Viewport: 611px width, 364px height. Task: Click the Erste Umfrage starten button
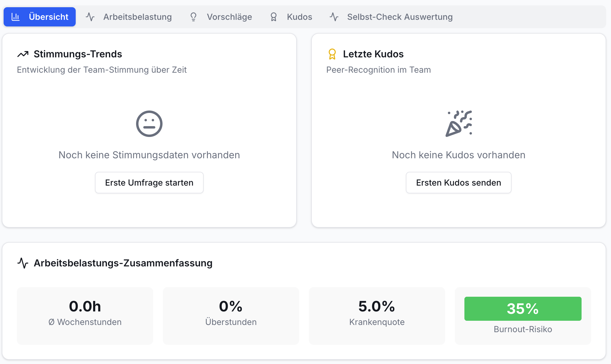click(x=149, y=183)
